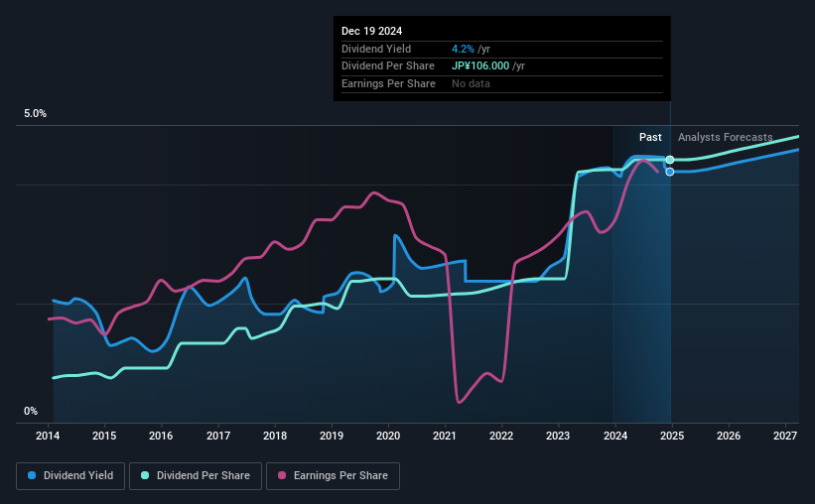Image resolution: width=815 pixels, height=504 pixels.
Task: Toggle the Earnings Per Share legend text
Action: point(339,476)
